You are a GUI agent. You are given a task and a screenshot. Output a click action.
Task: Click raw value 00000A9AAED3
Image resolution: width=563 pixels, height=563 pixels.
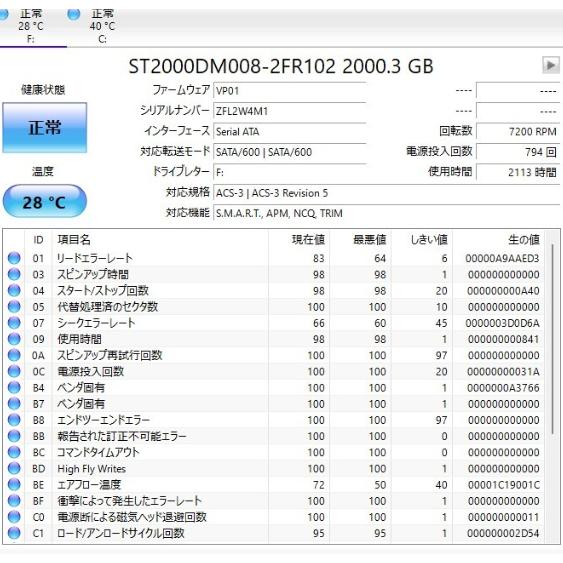coord(502,258)
